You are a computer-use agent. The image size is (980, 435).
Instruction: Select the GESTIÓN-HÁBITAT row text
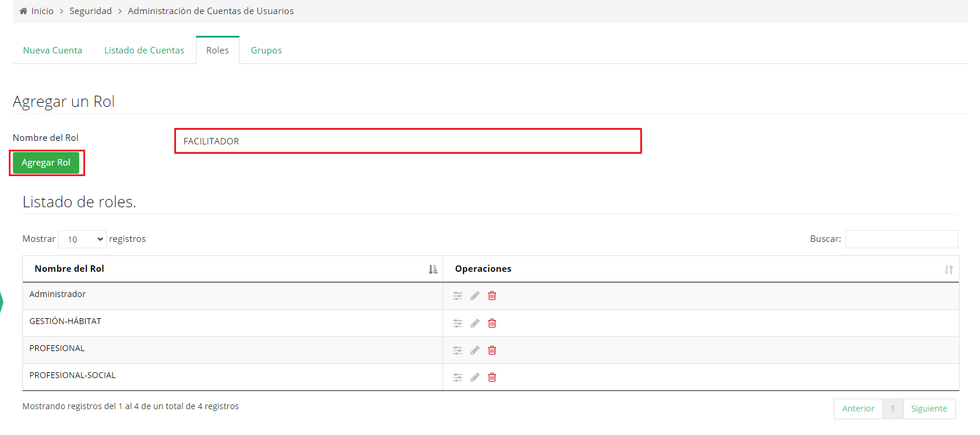click(65, 321)
